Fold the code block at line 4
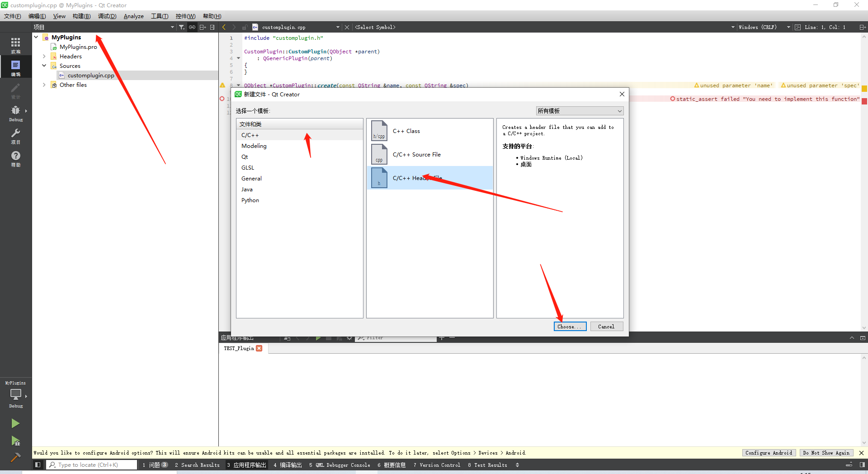The image size is (868, 474). point(239,58)
